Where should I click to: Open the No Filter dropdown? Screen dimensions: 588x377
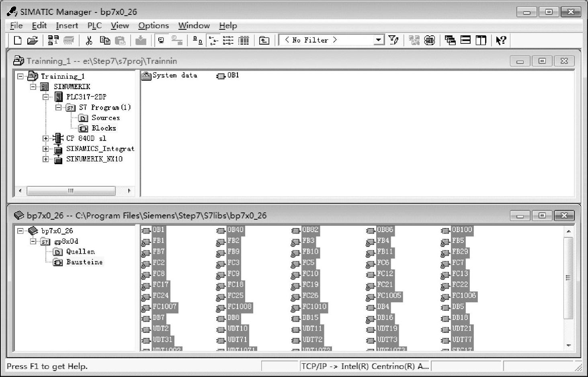point(378,40)
